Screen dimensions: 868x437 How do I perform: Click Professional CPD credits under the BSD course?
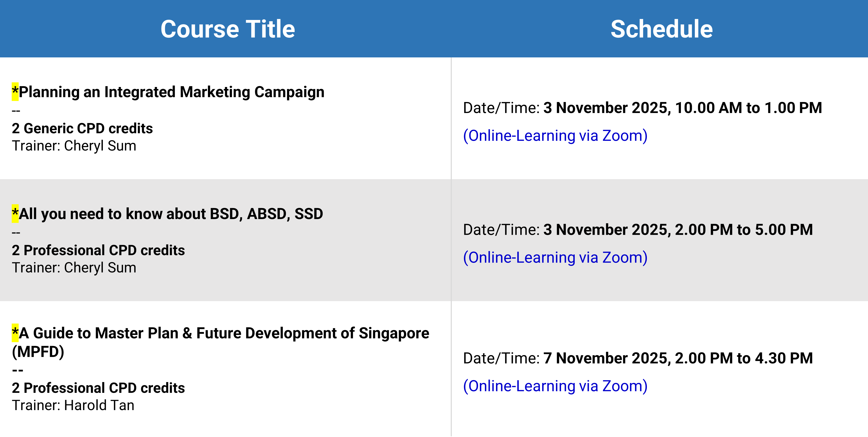pos(98,250)
